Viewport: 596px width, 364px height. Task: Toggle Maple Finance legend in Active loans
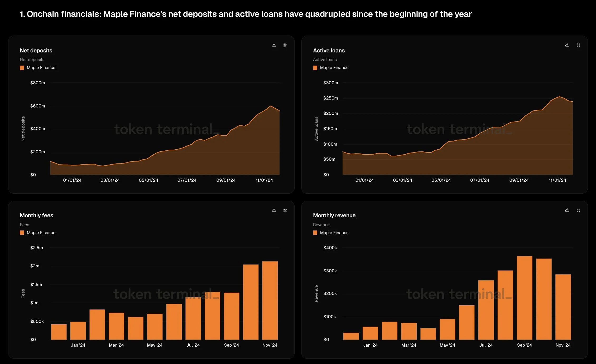pyautogui.click(x=331, y=68)
